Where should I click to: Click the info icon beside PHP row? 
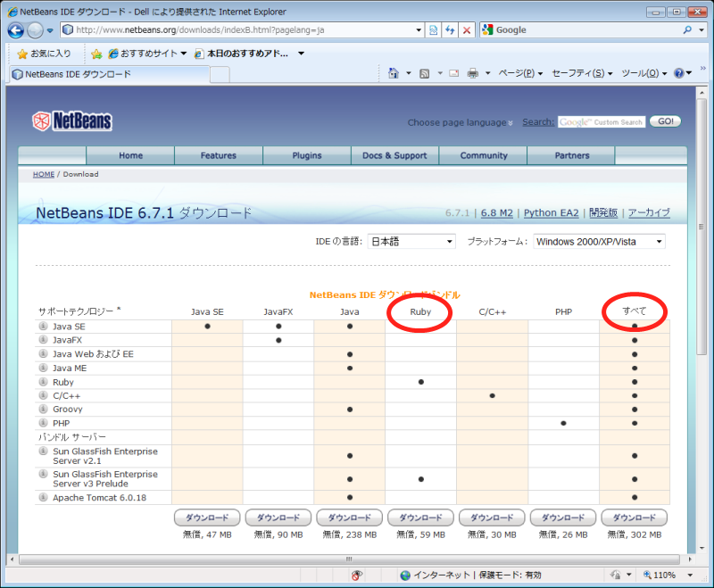[x=43, y=423]
